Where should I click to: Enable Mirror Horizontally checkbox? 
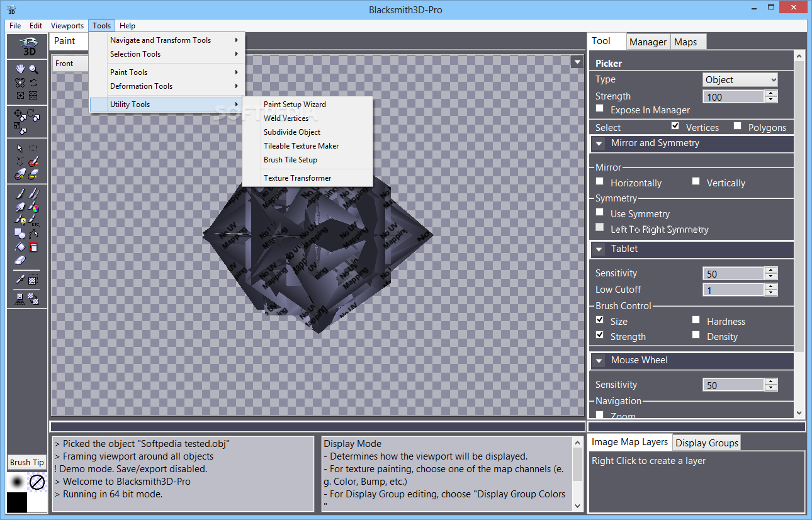coord(600,181)
